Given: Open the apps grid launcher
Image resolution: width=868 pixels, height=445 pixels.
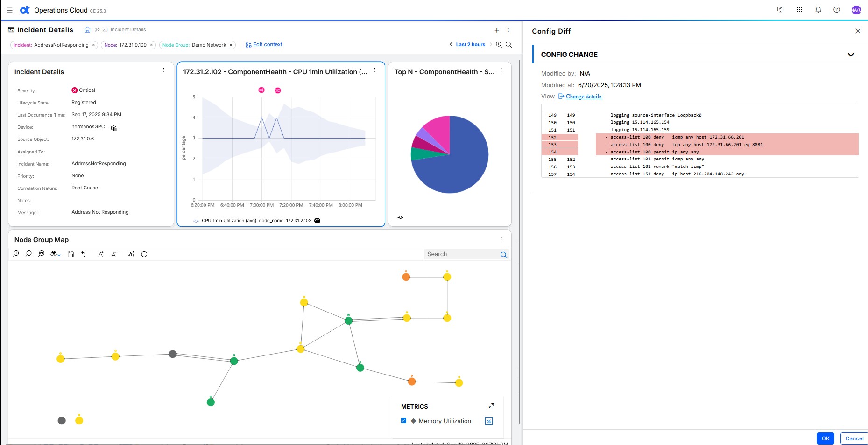Looking at the screenshot, I should pos(799,10).
